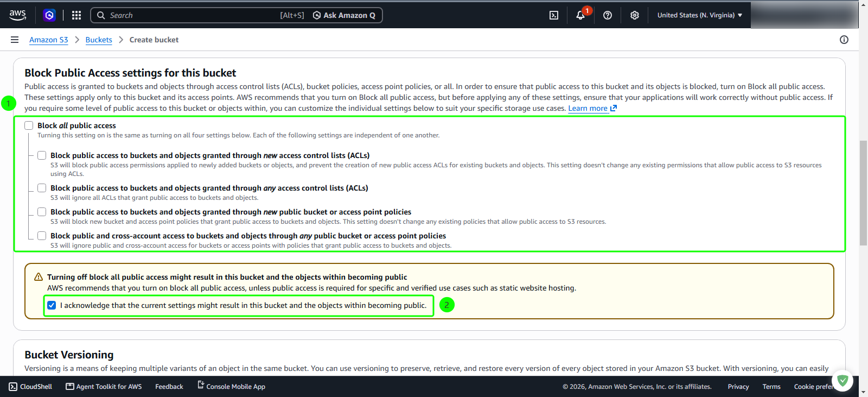Click the Amazon Q purple icon
The image size is (868, 397).
[x=49, y=15]
